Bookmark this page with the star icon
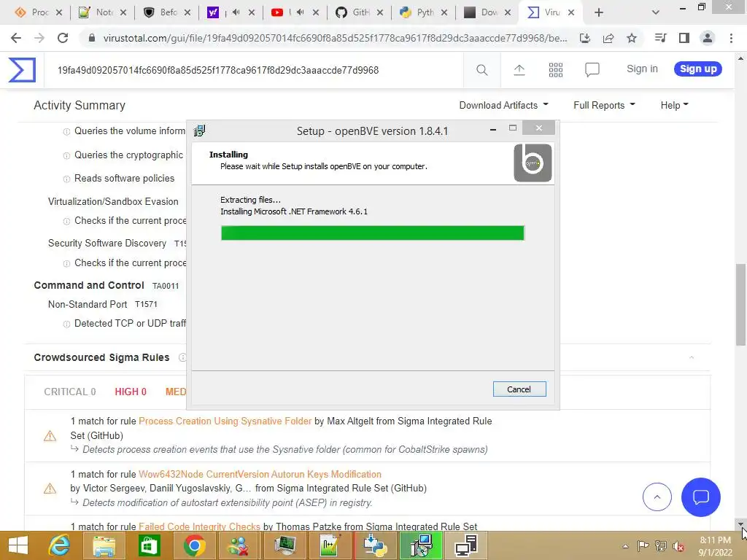Viewport: 747px width, 560px height. click(632, 38)
